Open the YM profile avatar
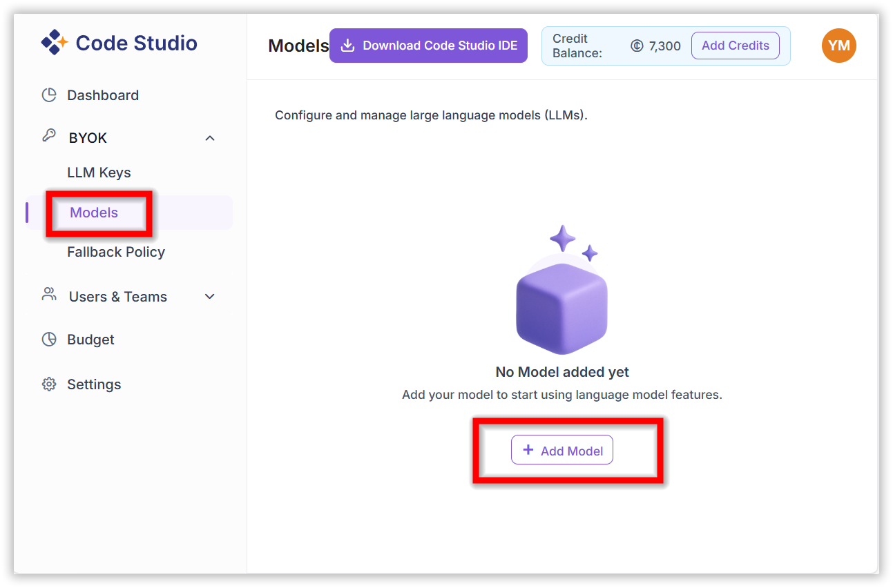The height and width of the screenshot is (588, 893). (838, 45)
